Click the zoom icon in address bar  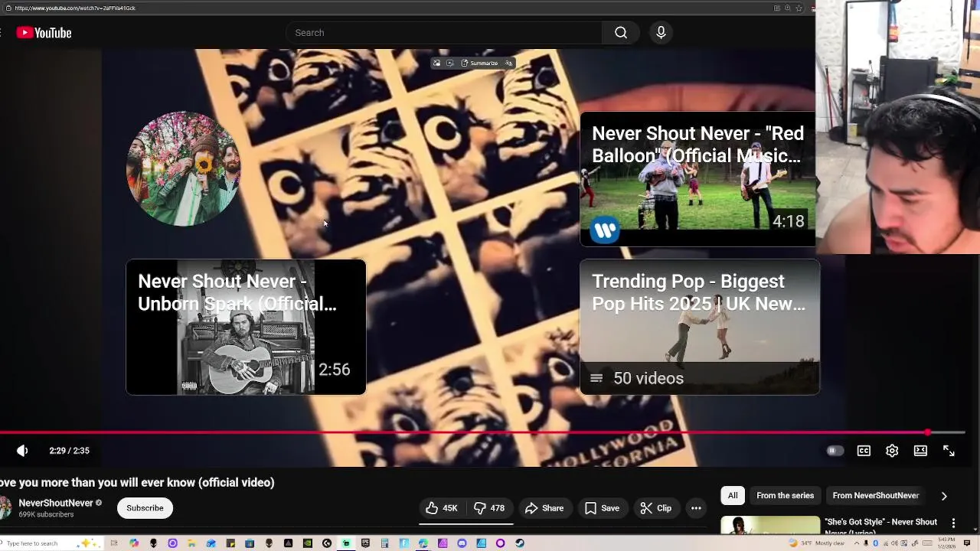point(787,8)
